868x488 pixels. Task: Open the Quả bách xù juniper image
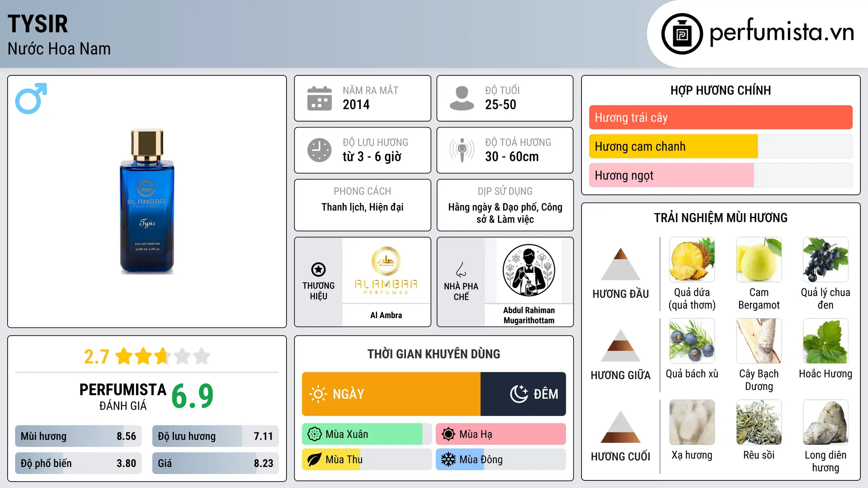pos(692,341)
